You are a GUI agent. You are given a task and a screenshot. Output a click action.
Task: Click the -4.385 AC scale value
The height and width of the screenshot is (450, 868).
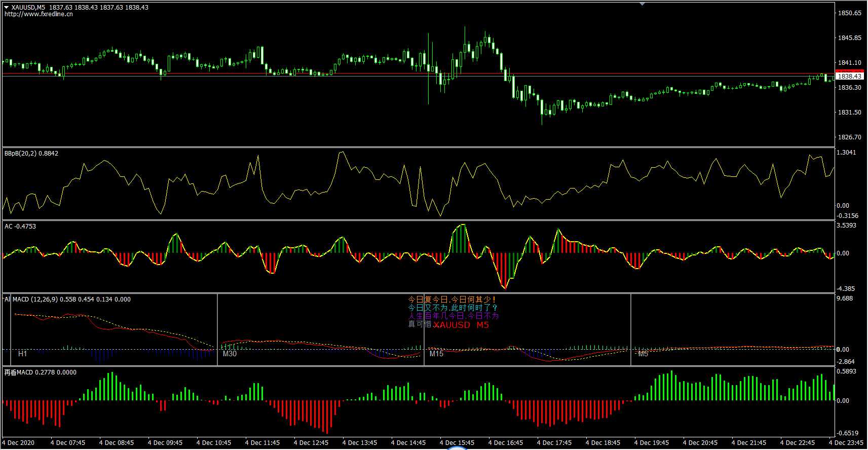[846, 289]
